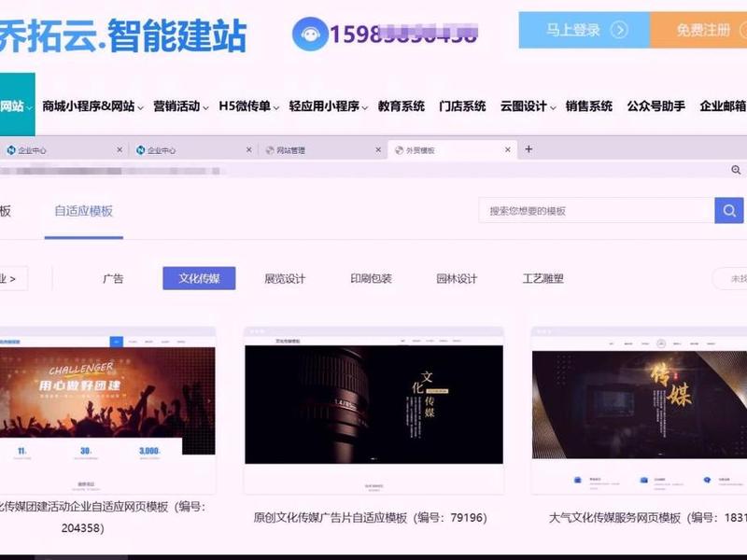
Task: Close the 外贸模板 tab
Action: [508, 150]
